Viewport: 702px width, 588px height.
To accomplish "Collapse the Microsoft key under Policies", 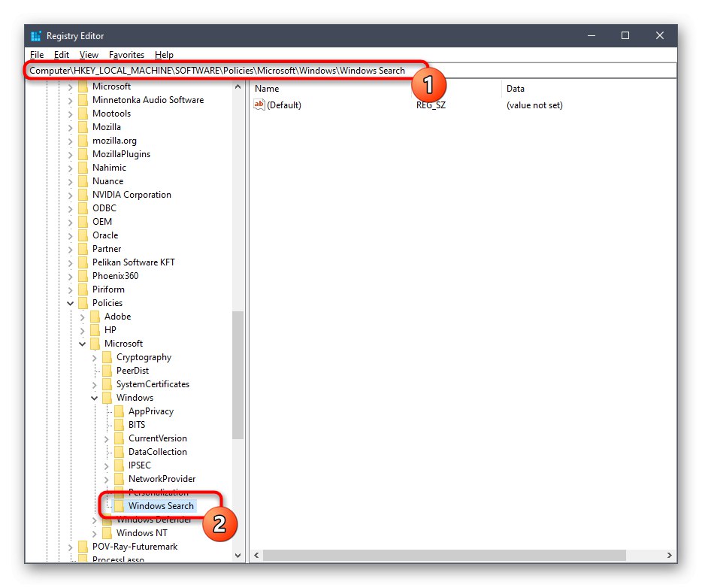I will pyautogui.click(x=83, y=344).
